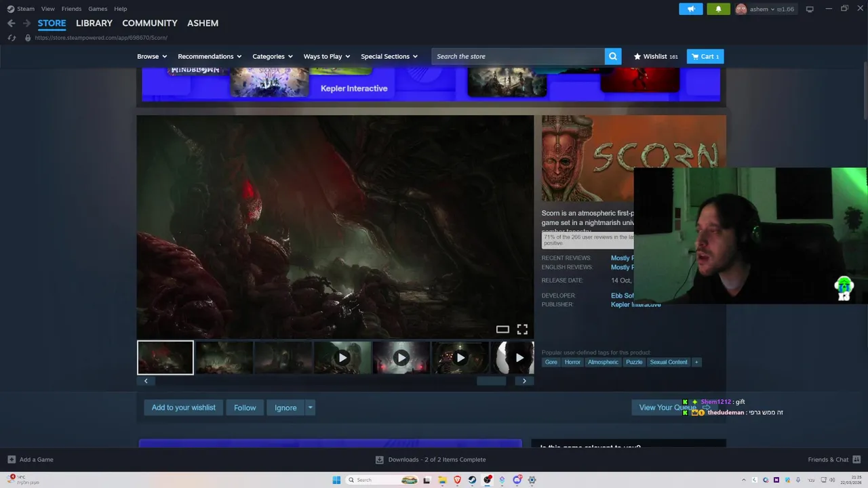Open the ashem account dropdown
This screenshot has width=868, height=488.
[765, 9]
